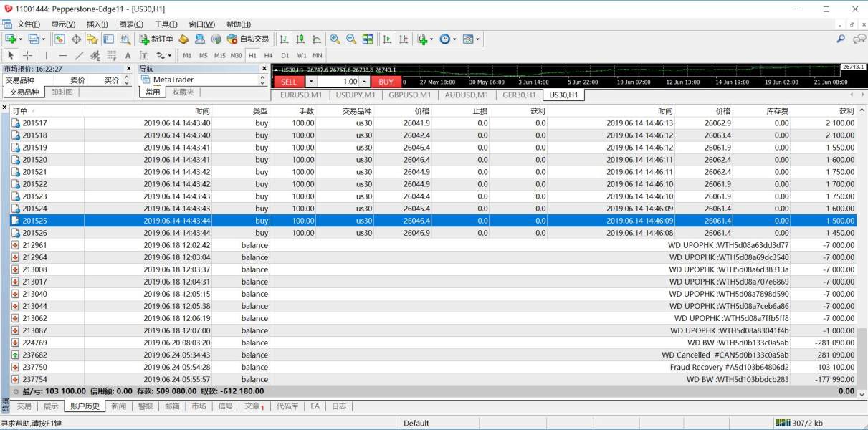
Task: Click the red BUY button
Action: [x=386, y=82]
